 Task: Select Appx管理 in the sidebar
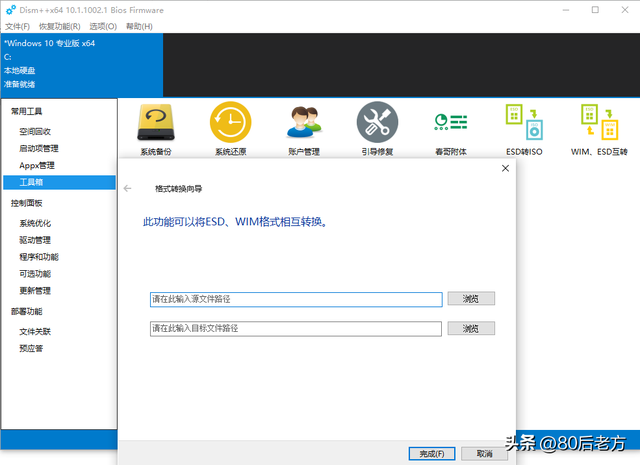(x=37, y=165)
